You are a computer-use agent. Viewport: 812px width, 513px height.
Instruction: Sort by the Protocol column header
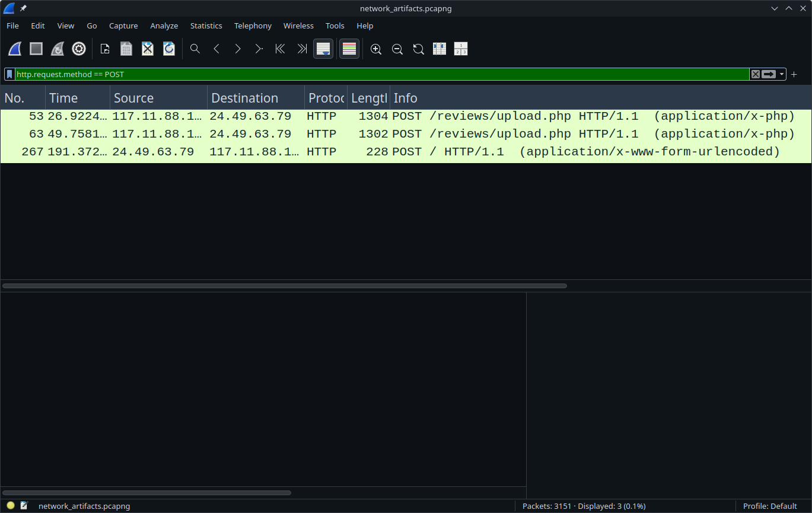(326, 98)
